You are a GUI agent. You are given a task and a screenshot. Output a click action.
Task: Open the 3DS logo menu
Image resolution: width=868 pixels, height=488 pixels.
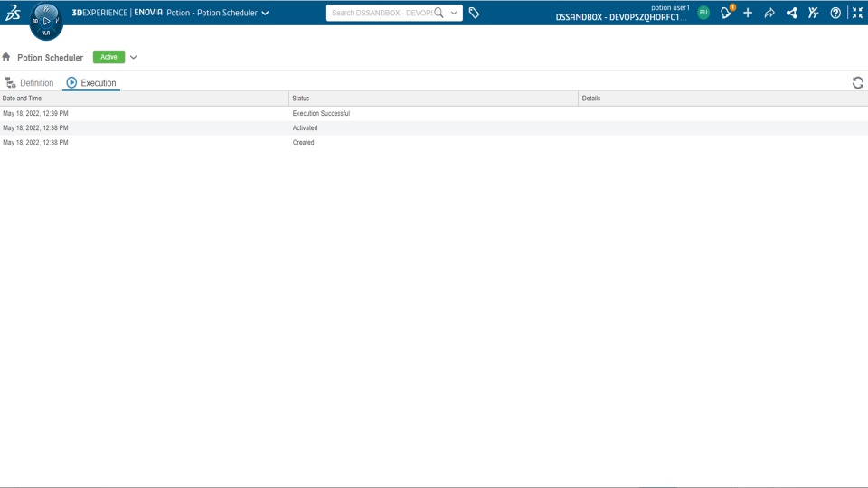tap(13, 12)
